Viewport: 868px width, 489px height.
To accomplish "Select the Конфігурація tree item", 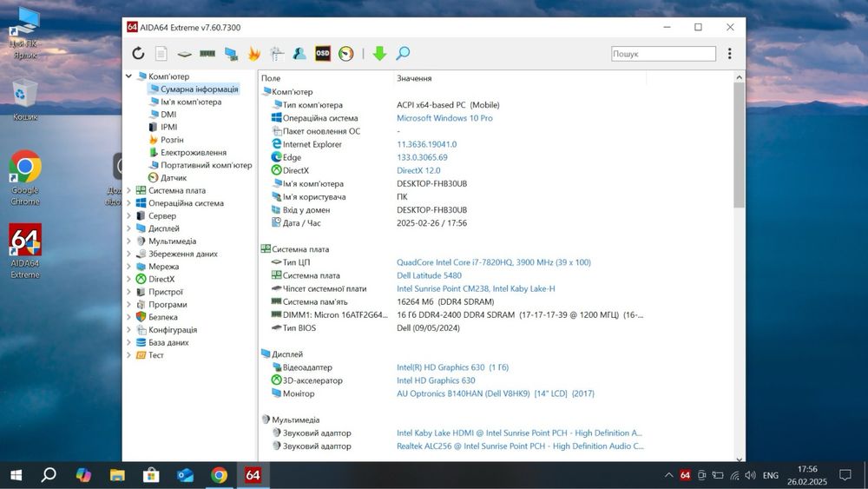I will tap(172, 329).
